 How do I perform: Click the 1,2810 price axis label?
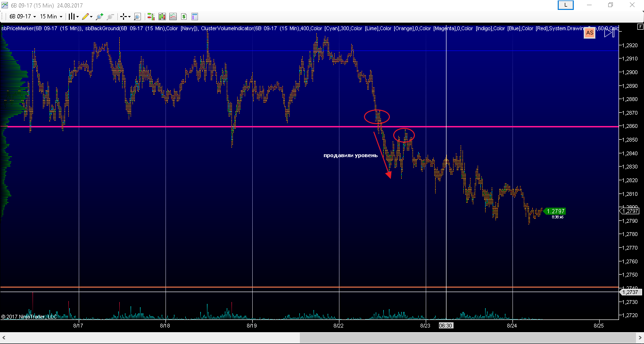coord(630,194)
